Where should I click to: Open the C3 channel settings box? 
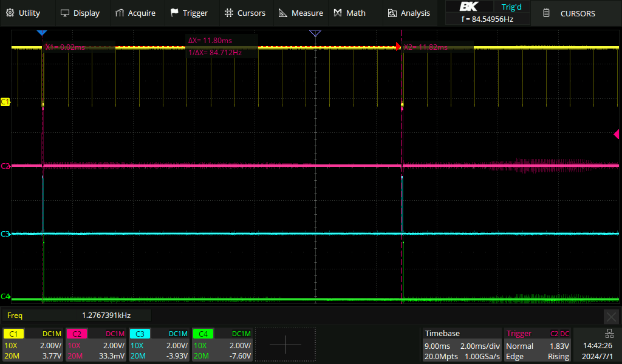[159, 345]
